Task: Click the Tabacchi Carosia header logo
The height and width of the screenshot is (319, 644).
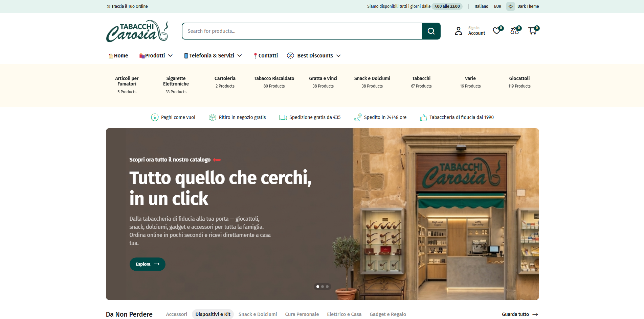Action: 137,31
